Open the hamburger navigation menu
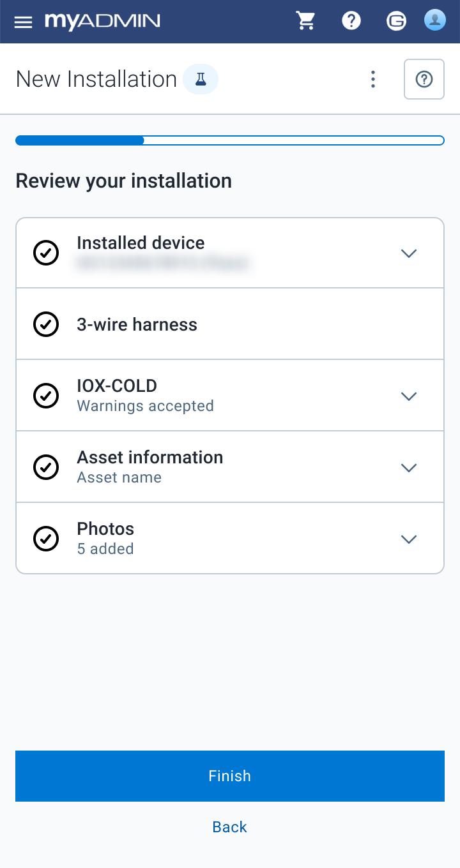The width and height of the screenshot is (460, 868). pos(23,22)
